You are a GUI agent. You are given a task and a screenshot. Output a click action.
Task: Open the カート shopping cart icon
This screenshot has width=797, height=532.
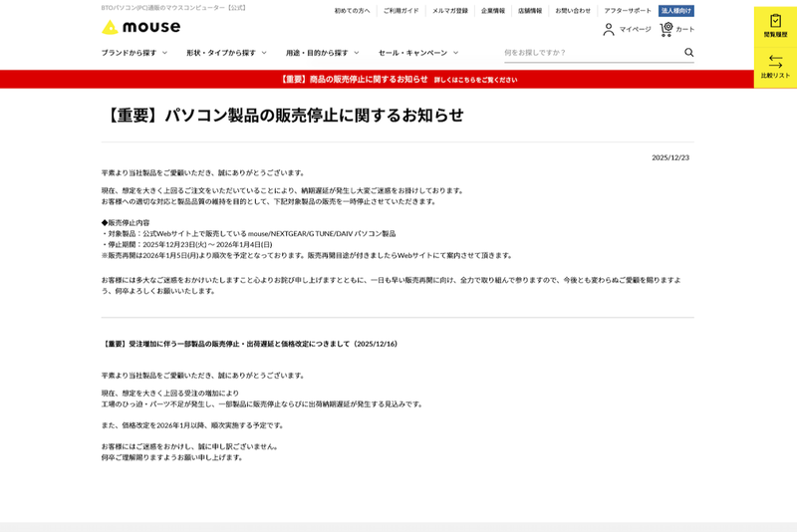click(665, 30)
